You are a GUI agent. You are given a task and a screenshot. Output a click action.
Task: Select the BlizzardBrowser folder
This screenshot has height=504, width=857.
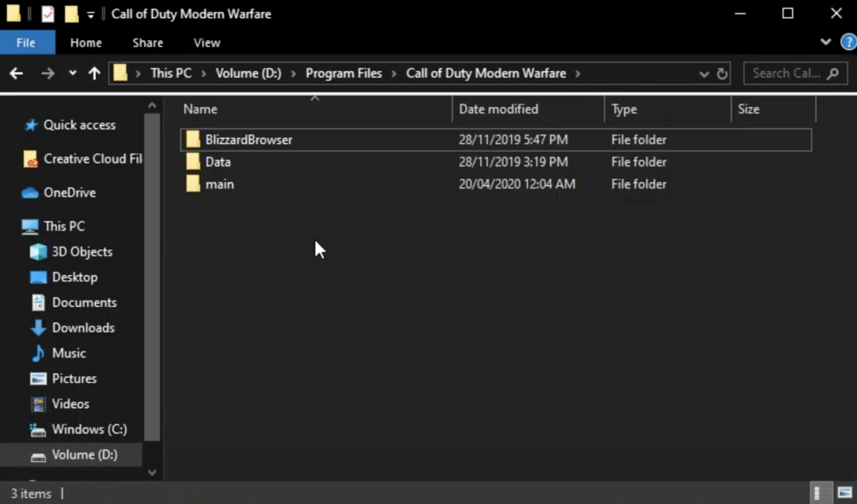tap(249, 140)
